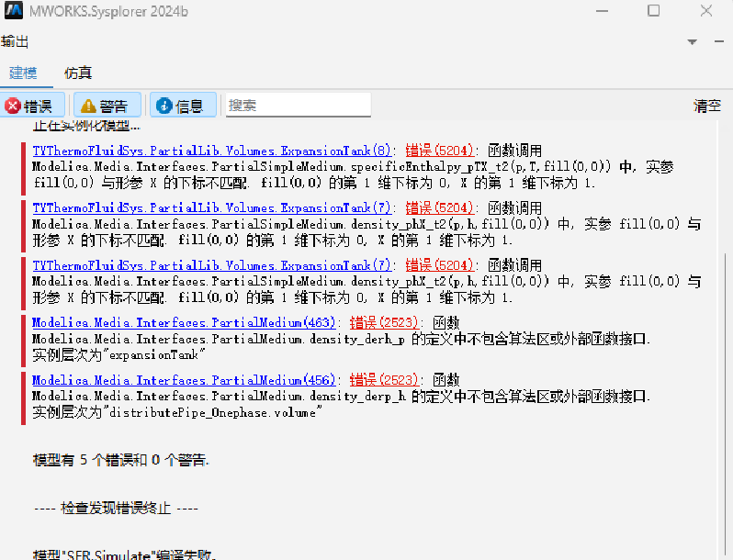Click the yellow warning triangle icon
This screenshot has height=560, width=733.
pyautogui.click(x=88, y=106)
